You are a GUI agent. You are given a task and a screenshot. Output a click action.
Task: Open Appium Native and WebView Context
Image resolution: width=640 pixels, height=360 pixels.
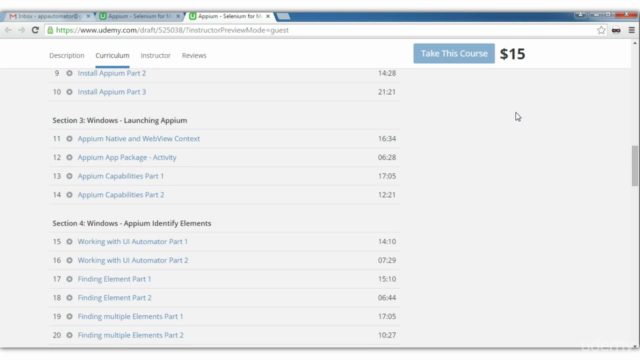(139, 139)
